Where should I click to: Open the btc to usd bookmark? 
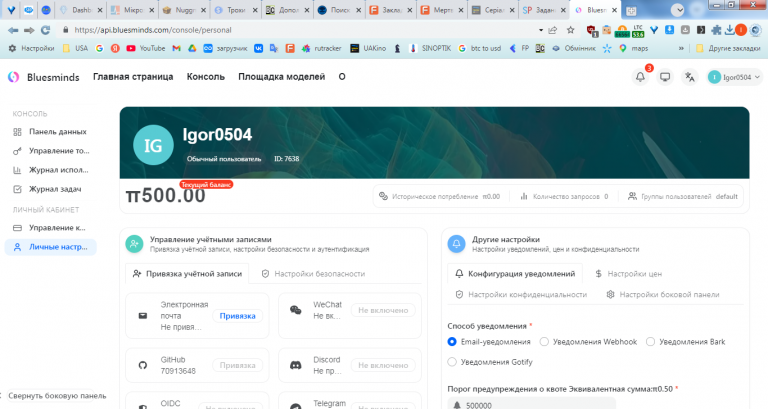click(480, 48)
